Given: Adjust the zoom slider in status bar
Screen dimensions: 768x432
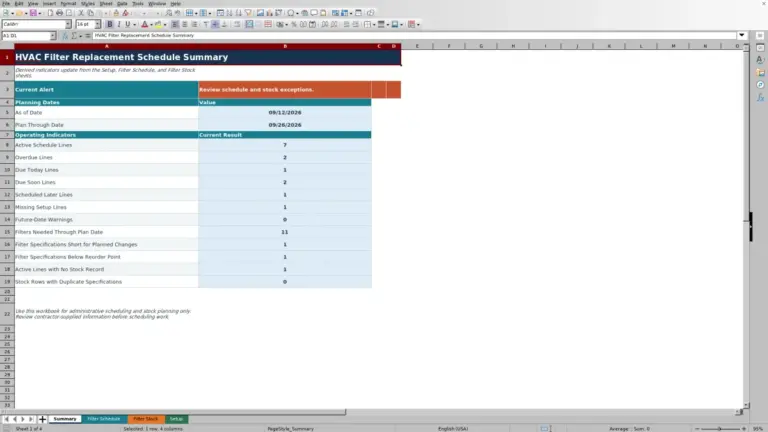Looking at the screenshot, I should pos(720,429).
